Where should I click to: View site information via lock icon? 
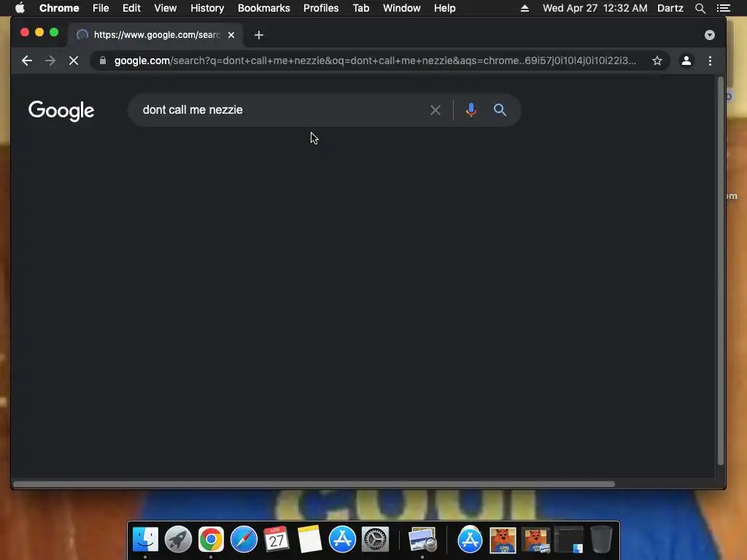[102, 61]
